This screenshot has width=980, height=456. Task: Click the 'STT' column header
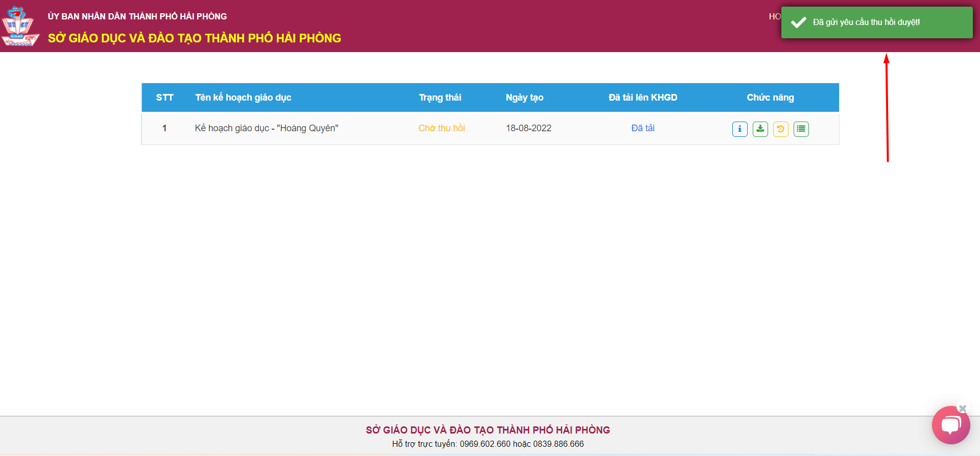[x=164, y=98]
